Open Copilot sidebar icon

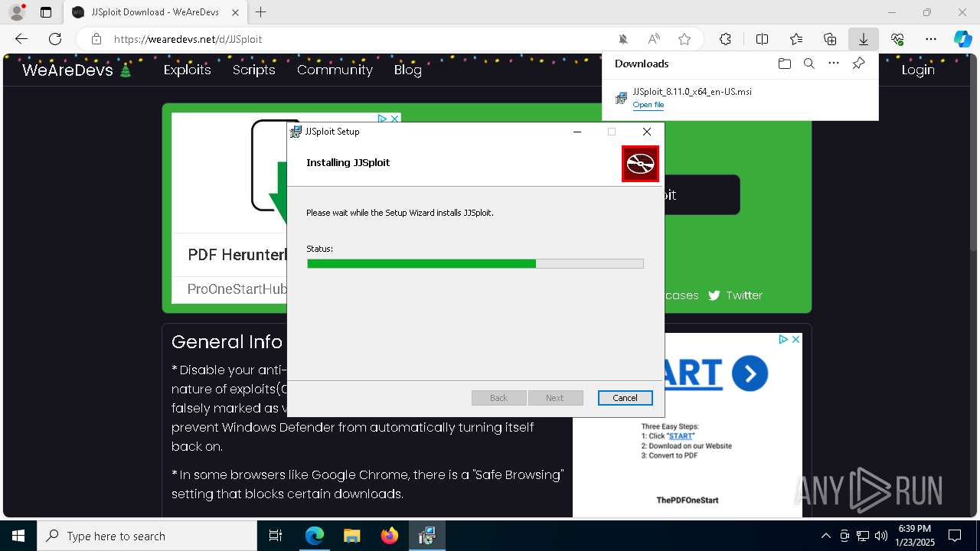pos(962,39)
